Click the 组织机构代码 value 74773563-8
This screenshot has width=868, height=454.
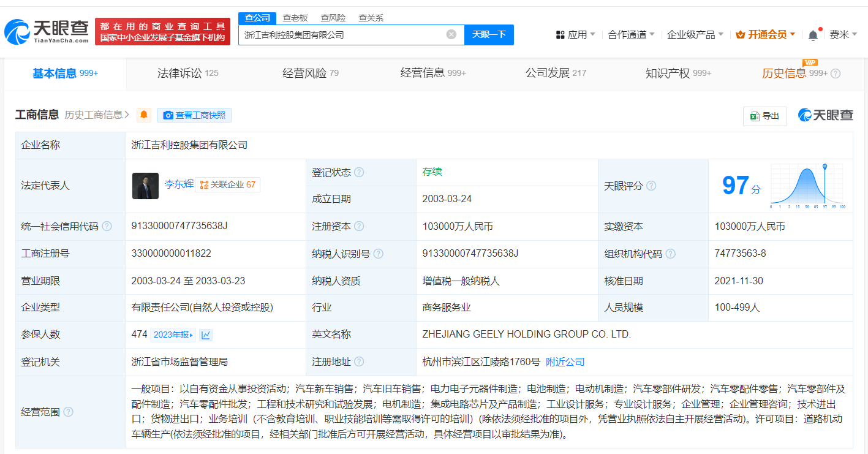[x=740, y=254]
